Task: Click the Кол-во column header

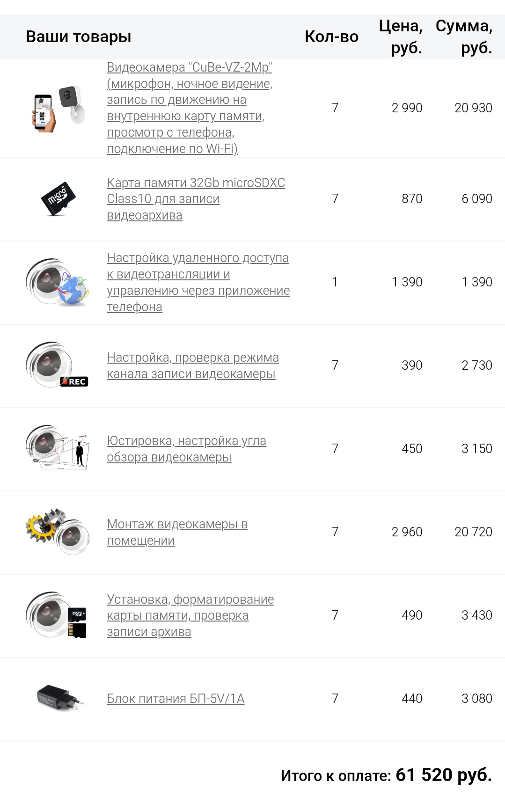Action: click(x=331, y=37)
